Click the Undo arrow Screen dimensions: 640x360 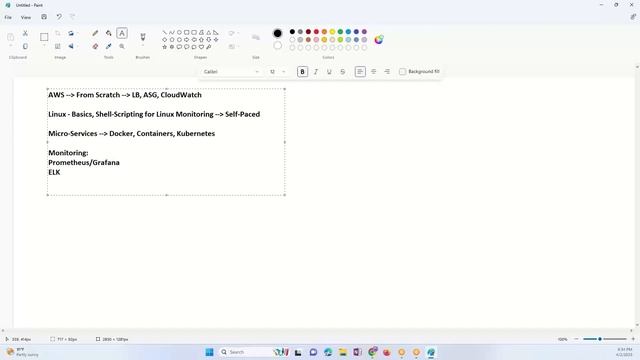pos(59,17)
